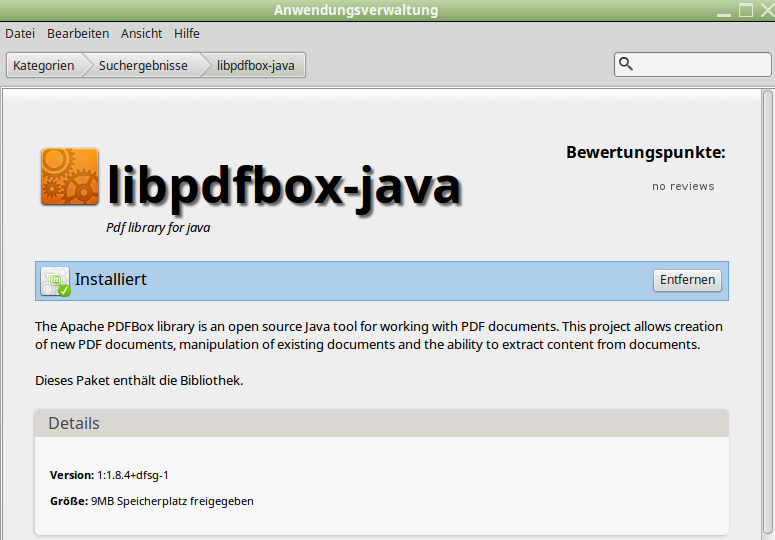Click the Installiert status text

[x=111, y=279]
